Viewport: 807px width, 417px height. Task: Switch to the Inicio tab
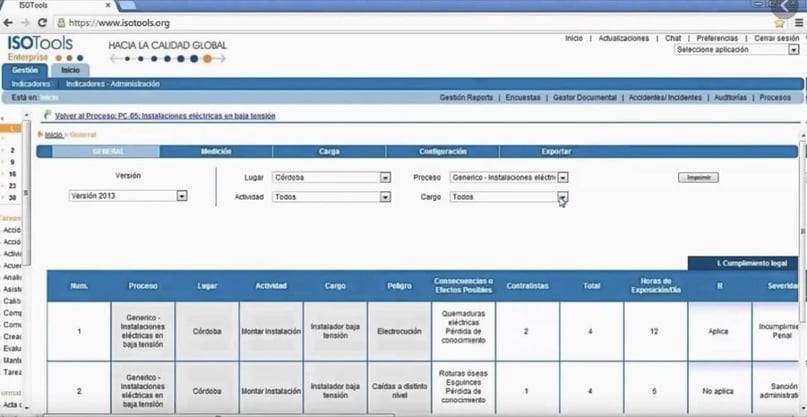tap(70, 70)
